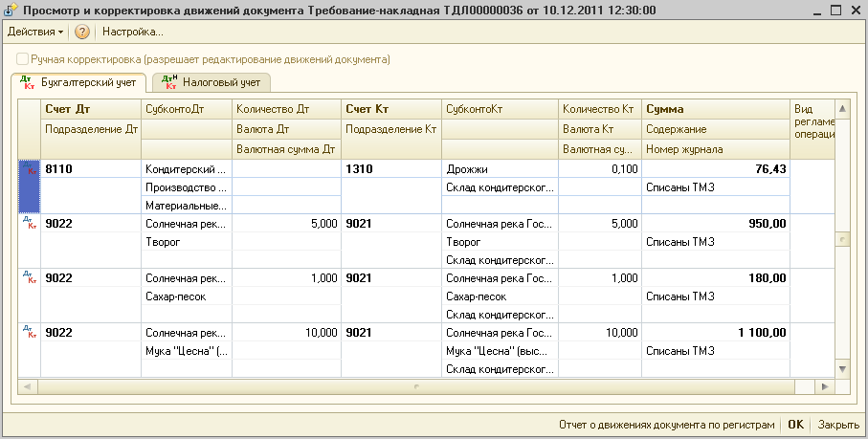This screenshot has height=439, width=868.
Task: Select the cell with amount 1 100,00
Action: click(715, 333)
